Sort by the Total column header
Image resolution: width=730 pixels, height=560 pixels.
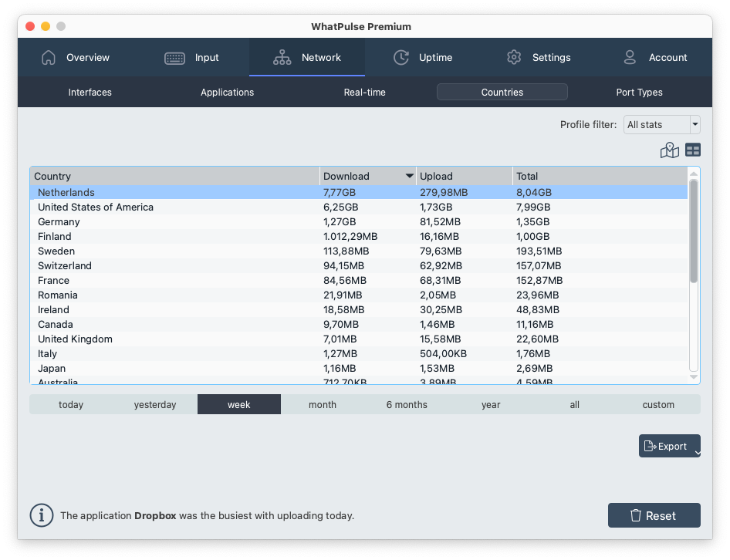pyautogui.click(x=600, y=176)
